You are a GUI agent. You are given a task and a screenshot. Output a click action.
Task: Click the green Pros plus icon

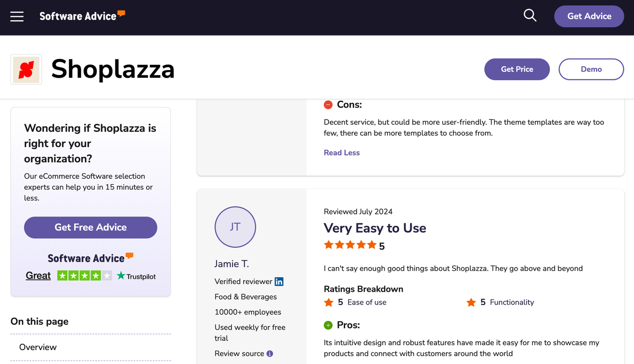coord(328,325)
